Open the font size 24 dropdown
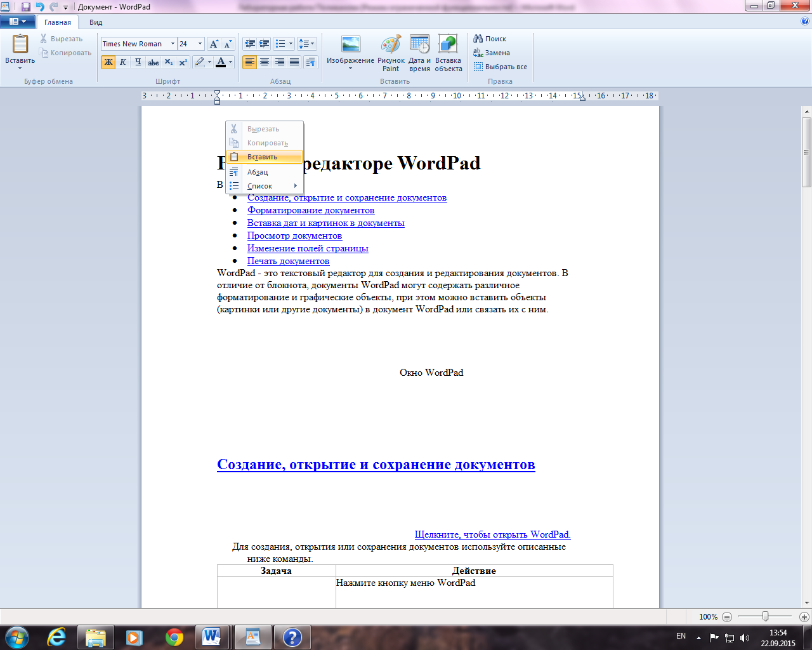 (200, 44)
